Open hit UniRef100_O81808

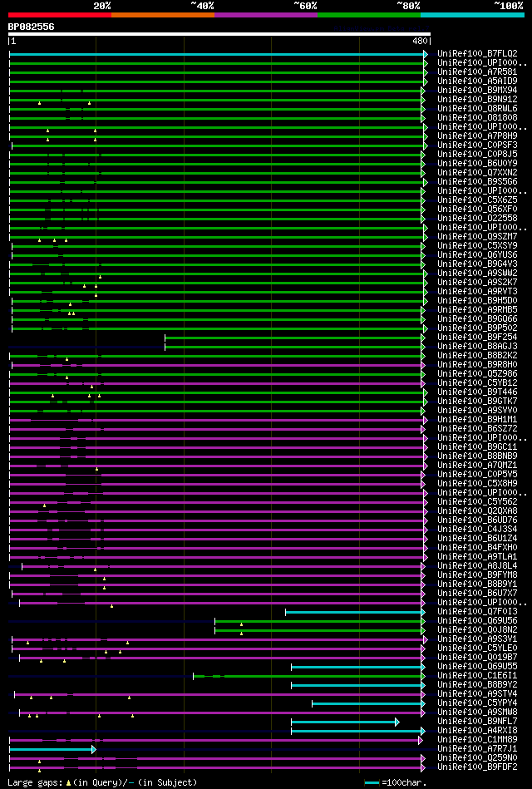477,118
